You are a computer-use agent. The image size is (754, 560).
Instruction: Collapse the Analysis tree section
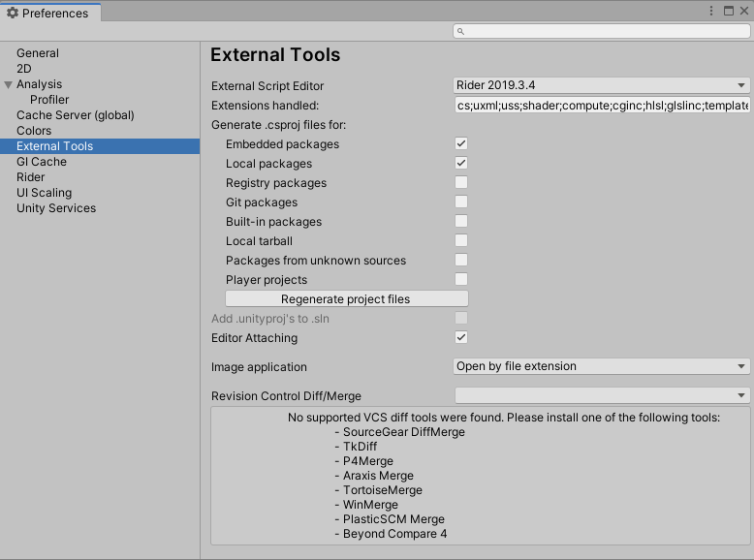[9, 85]
